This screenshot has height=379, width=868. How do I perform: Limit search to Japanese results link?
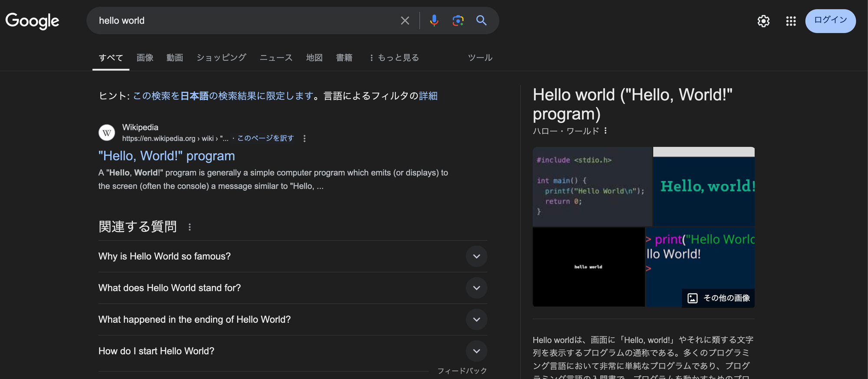pos(223,96)
